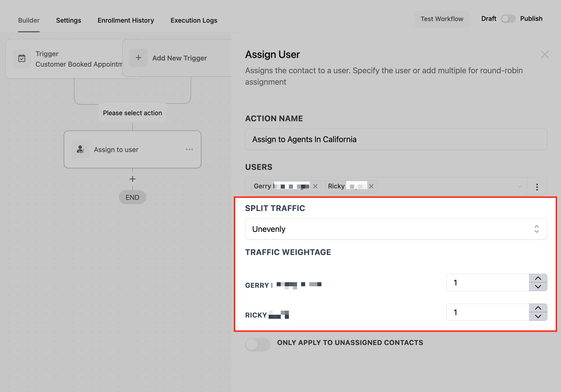Increase Gerry's traffic weightage with up arrow
This screenshot has width=561, height=392.
pos(538,278)
